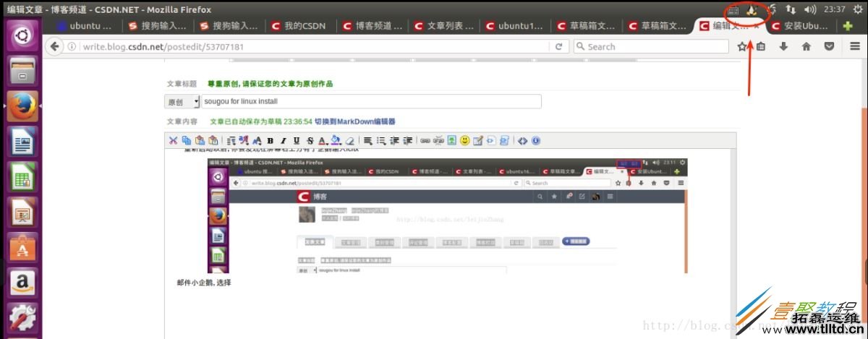Toggle Italic formatting in the editor
This screenshot has height=339, width=868.
tap(283, 140)
